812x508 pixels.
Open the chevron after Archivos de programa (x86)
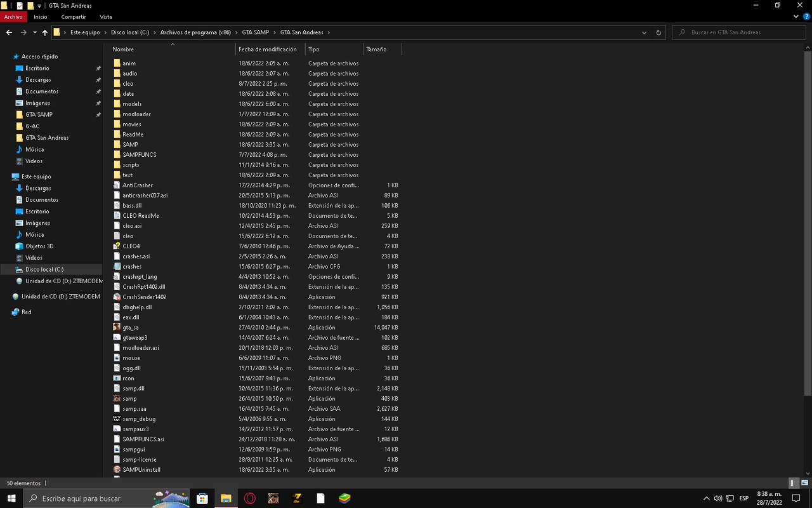tap(237, 32)
